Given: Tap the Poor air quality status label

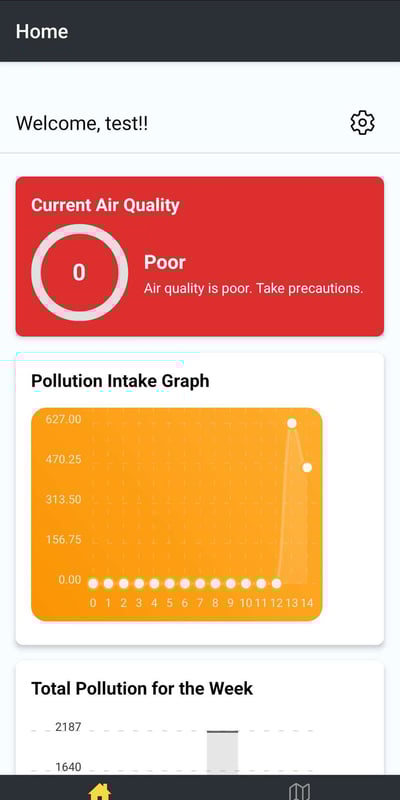Looking at the screenshot, I should point(165,262).
